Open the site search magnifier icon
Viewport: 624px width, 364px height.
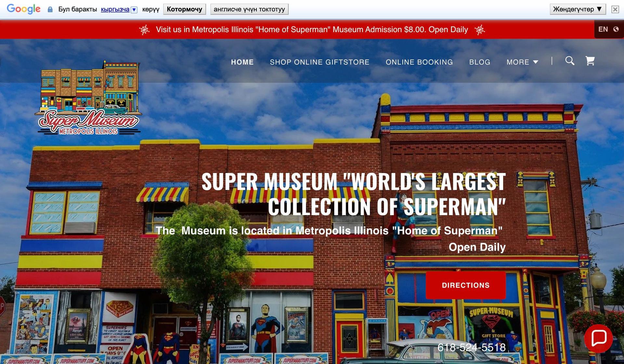point(569,61)
